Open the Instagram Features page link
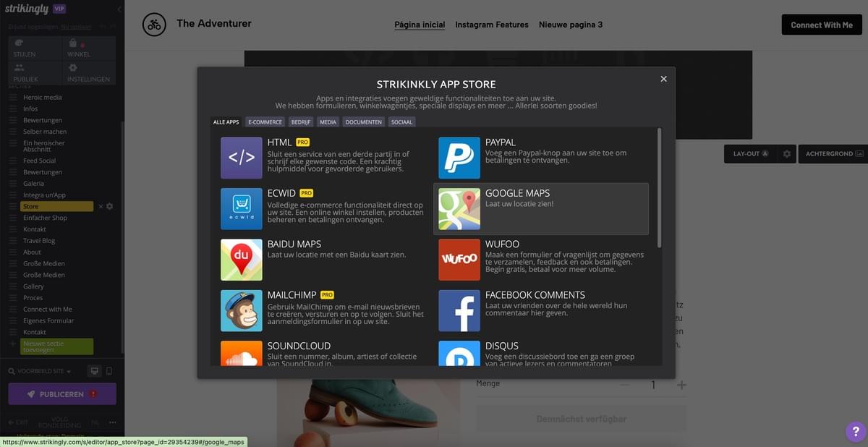This screenshot has height=447, width=868. (x=492, y=25)
